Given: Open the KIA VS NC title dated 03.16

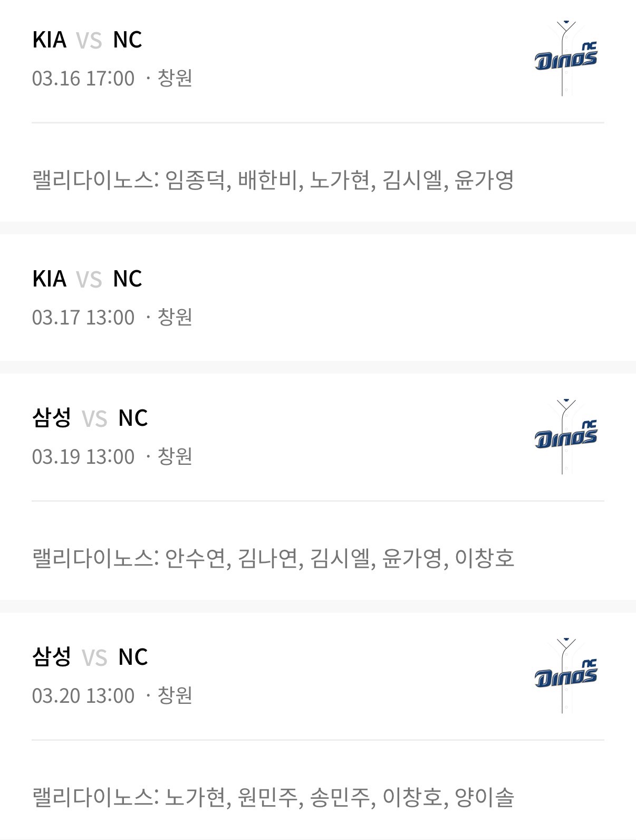Looking at the screenshot, I should [x=87, y=40].
